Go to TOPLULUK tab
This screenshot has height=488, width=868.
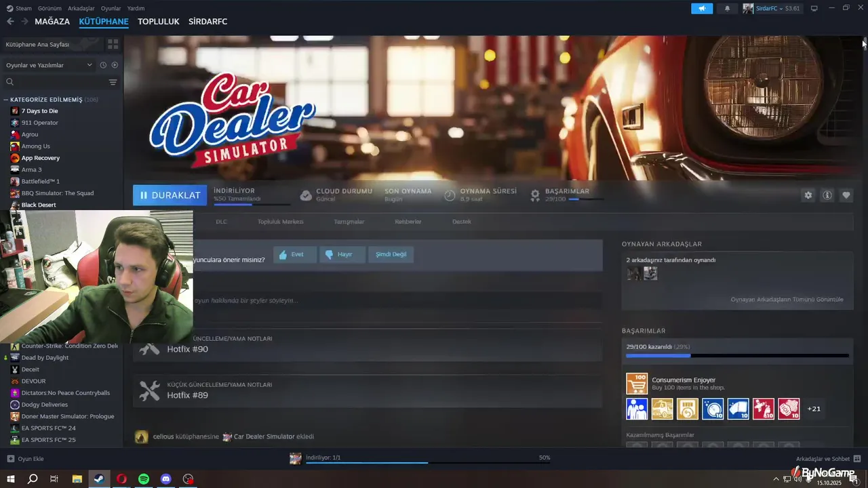pyautogui.click(x=158, y=22)
